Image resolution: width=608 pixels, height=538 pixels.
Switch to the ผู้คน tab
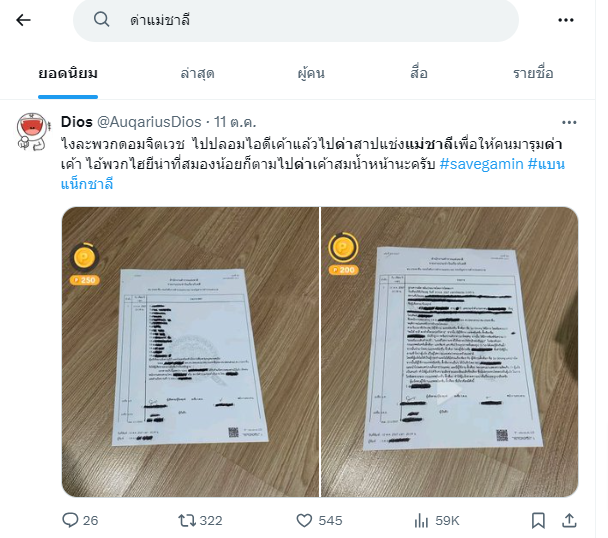click(x=311, y=73)
